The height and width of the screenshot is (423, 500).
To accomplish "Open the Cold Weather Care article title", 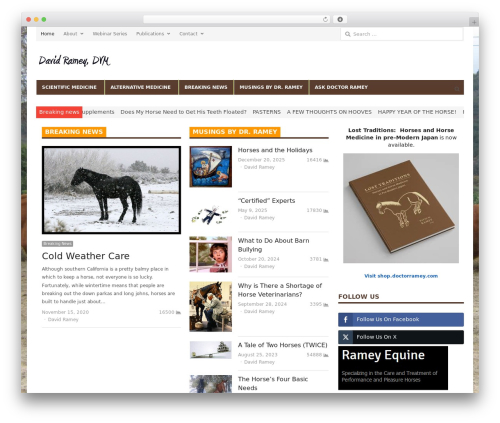I will coord(86,256).
